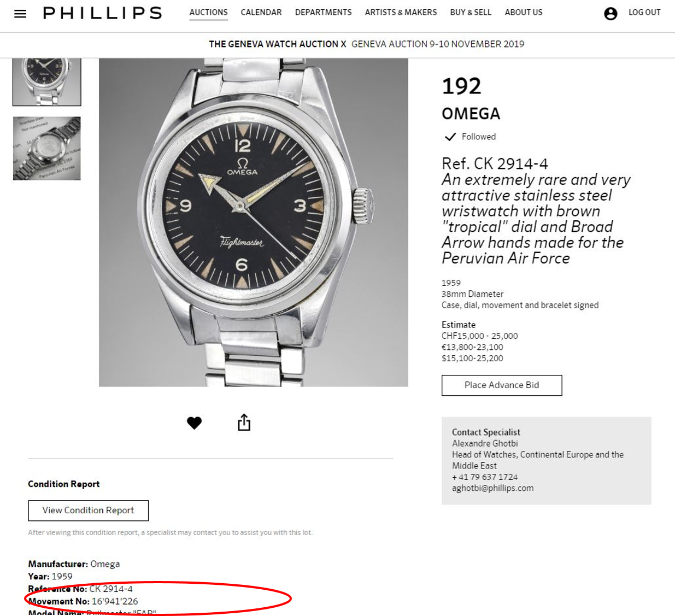Click the Log Out link
Viewport: 675px width, 616px height.
pyautogui.click(x=644, y=12)
